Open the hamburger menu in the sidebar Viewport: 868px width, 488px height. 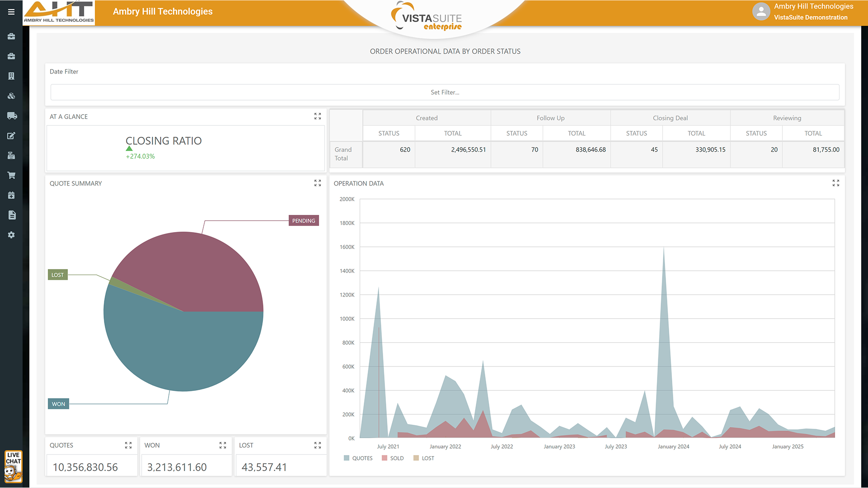(x=11, y=12)
